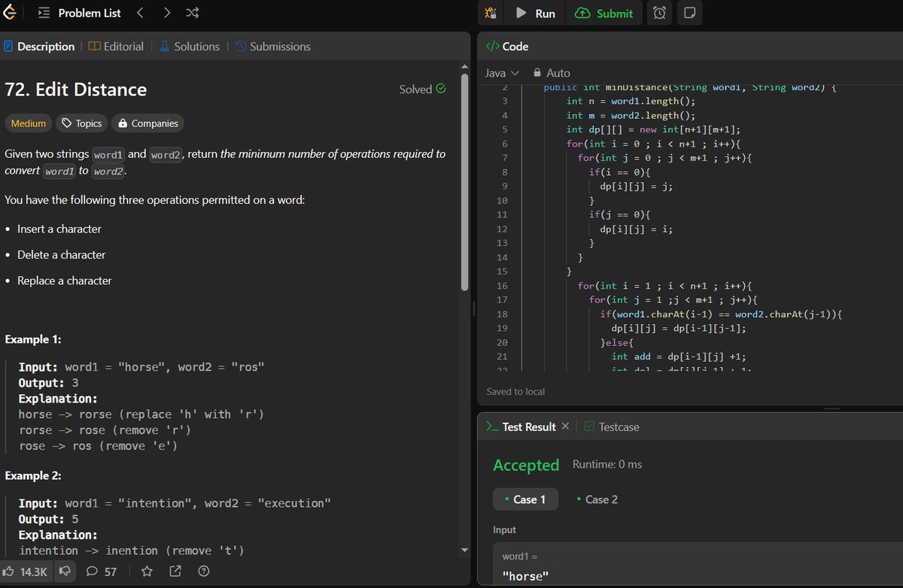Click the "Accepted" result text
The height and width of the screenshot is (588, 903).
[x=526, y=465]
